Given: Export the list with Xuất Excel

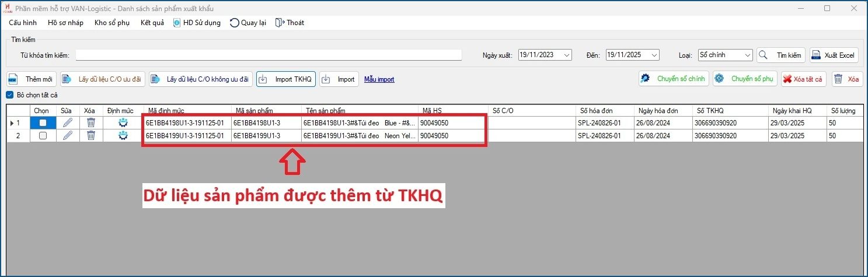Looking at the screenshot, I should [x=834, y=55].
